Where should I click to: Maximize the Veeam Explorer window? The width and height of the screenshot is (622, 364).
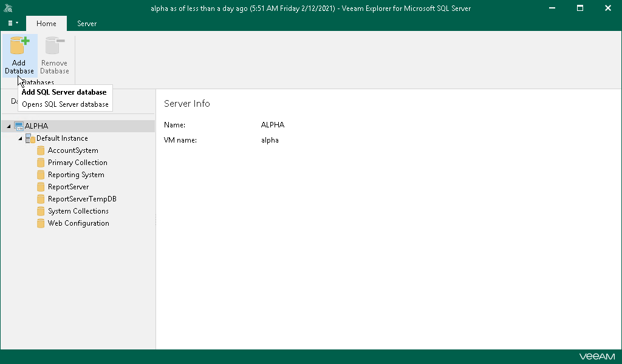tap(580, 8)
